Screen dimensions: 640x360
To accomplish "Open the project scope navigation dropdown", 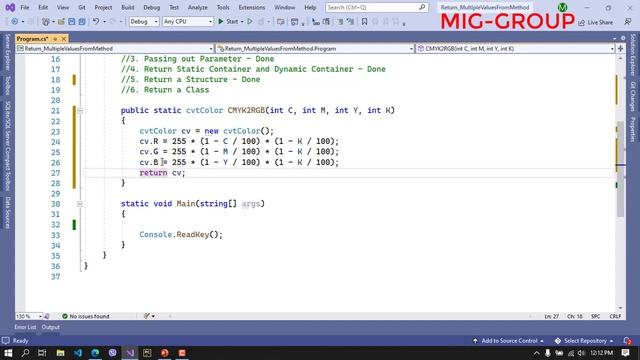I will click(x=115, y=49).
